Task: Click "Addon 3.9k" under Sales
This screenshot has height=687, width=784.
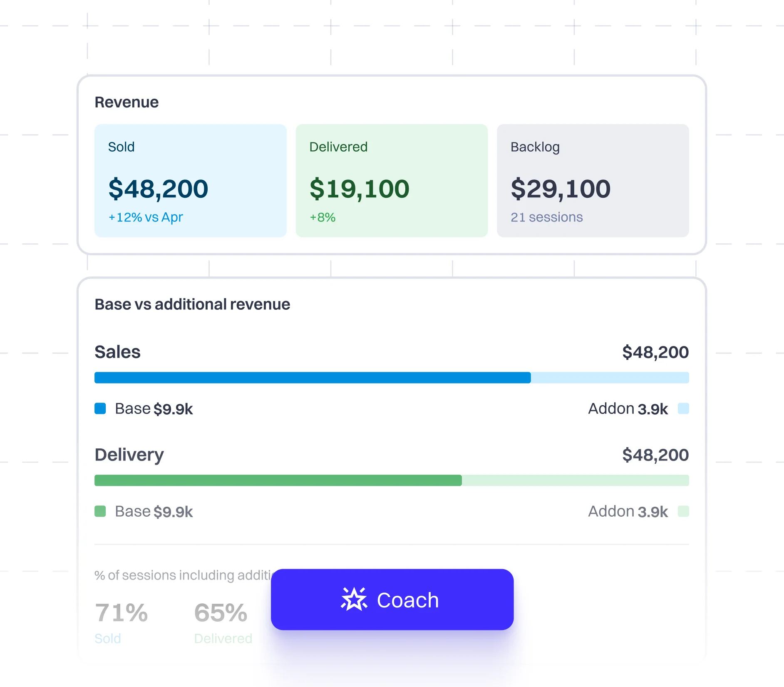Action: [628, 409]
